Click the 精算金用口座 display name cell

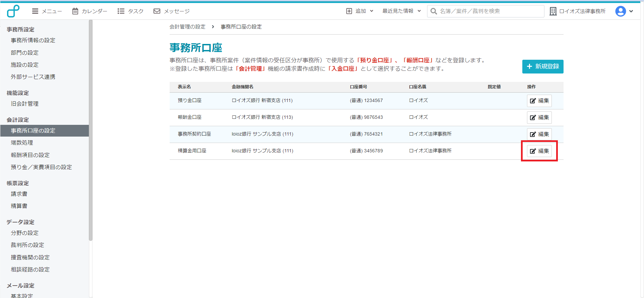pyautogui.click(x=192, y=151)
